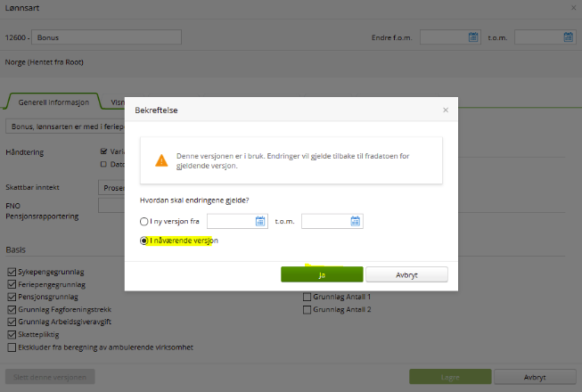Click the Skattbar inntekt label

[x=32, y=187]
